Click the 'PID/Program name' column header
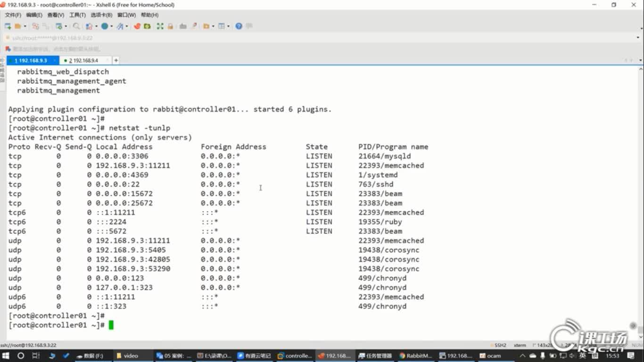Screen dimensions: 644x362 tap(393, 147)
